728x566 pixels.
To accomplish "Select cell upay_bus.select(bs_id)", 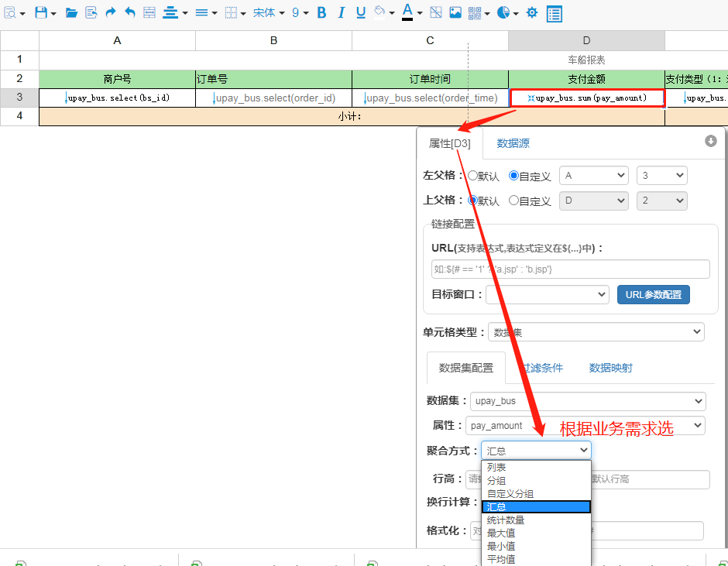I will point(117,98).
